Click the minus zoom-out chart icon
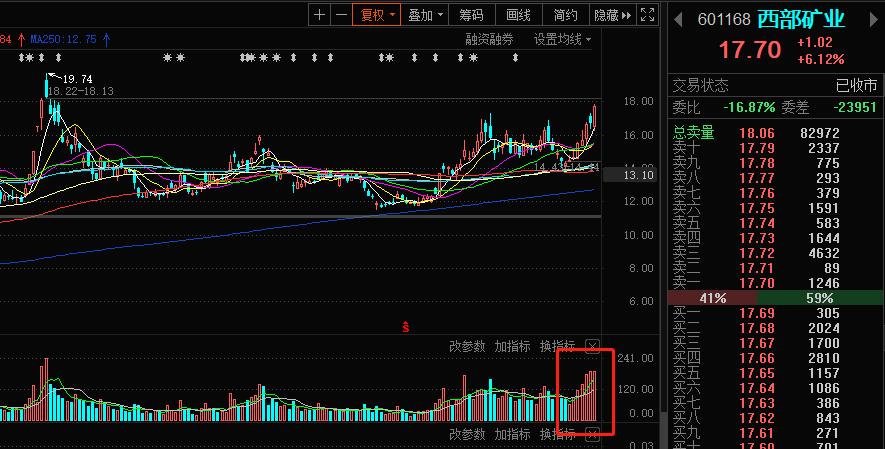The image size is (885, 449). click(341, 15)
